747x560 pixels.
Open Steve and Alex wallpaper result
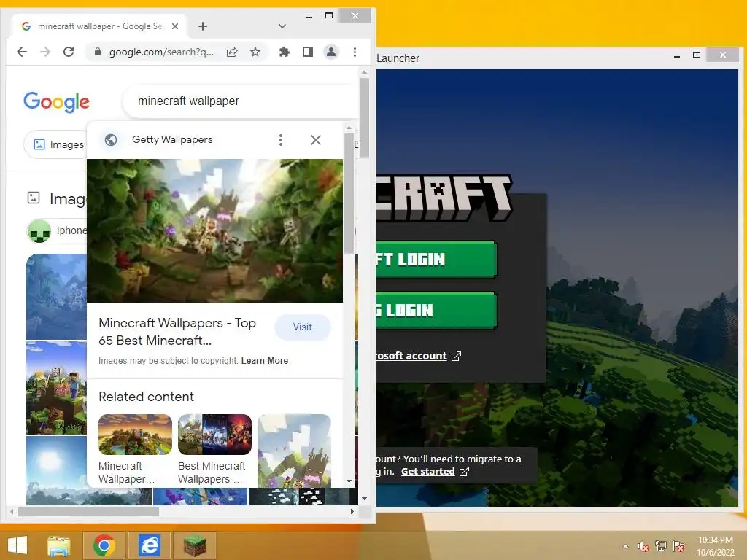tap(56, 388)
